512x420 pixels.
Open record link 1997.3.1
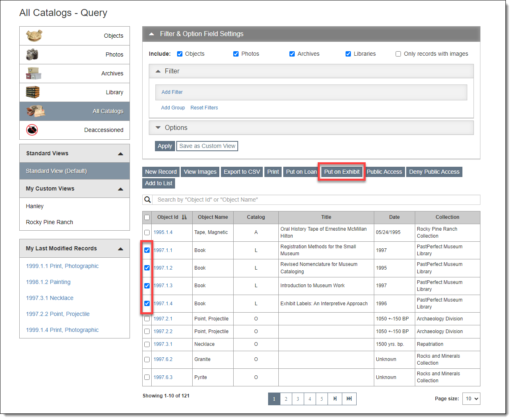[163, 344]
